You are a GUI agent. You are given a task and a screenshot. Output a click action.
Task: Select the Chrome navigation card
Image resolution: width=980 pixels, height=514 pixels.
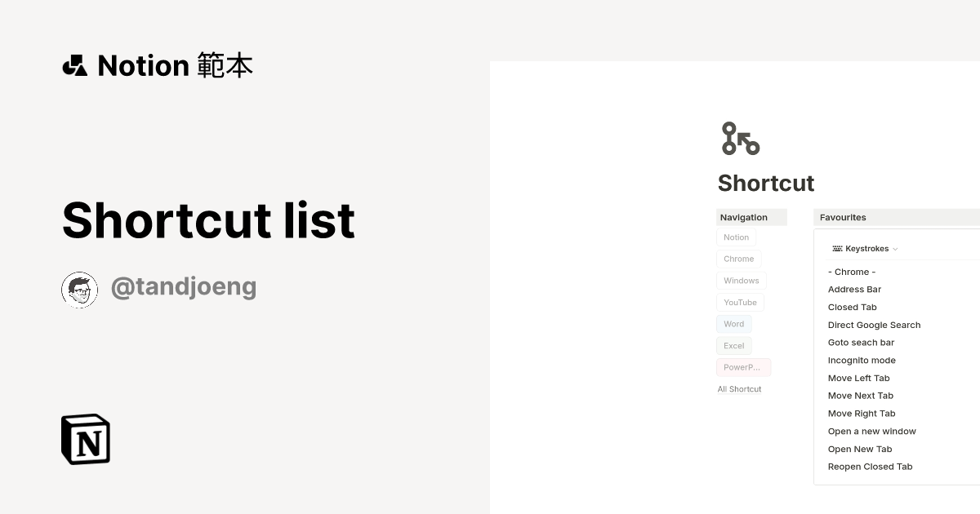[738, 259]
